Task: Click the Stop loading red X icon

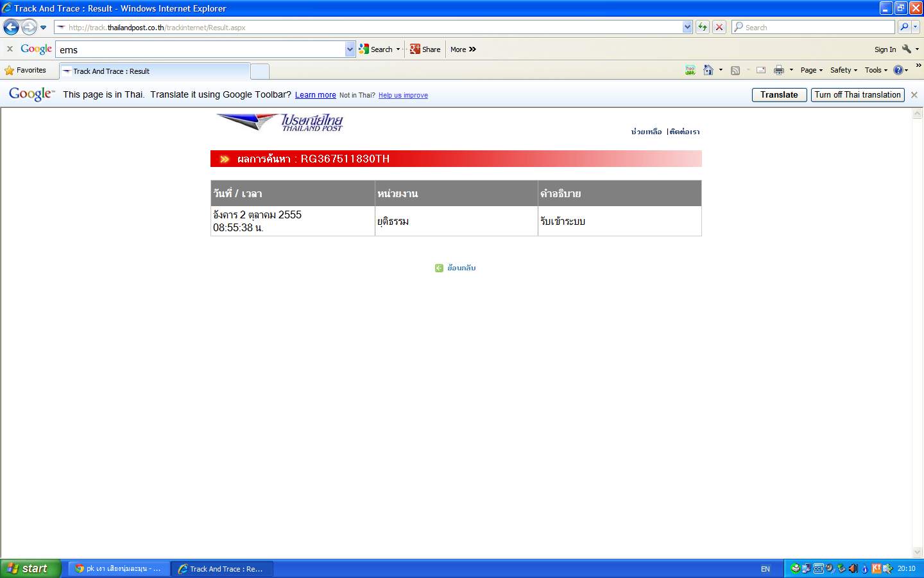Action: coord(719,27)
